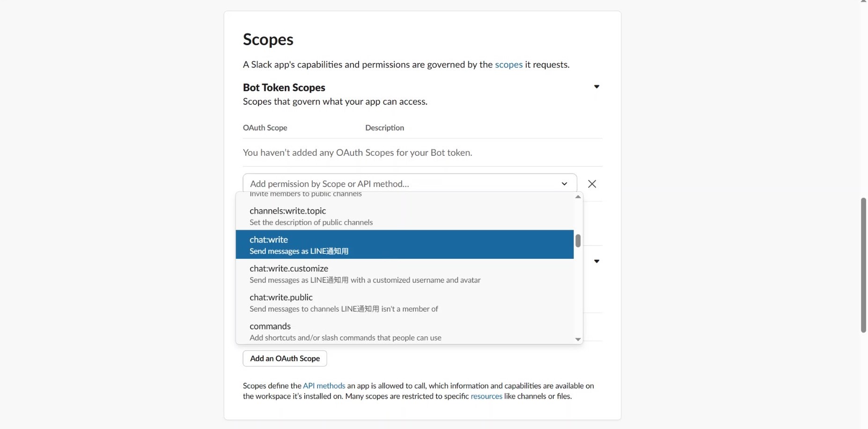Open the scopes link in description

point(508,65)
